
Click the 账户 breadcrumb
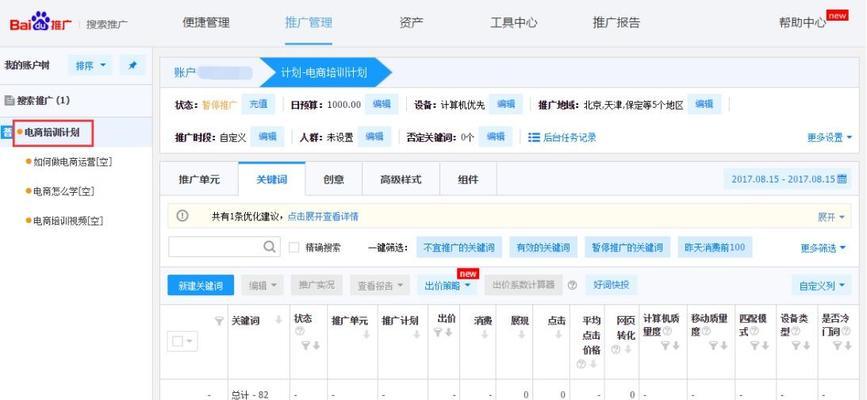pyautogui.click(x=184, y=72)
